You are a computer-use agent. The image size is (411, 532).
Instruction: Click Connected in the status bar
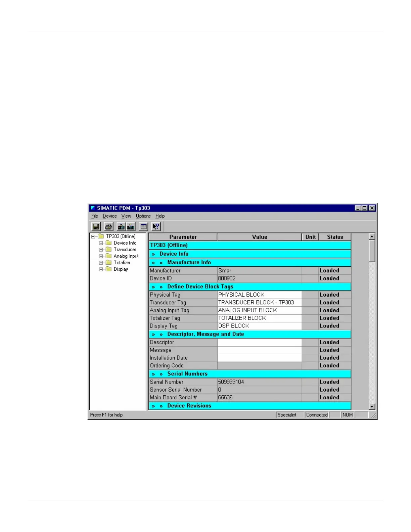tap(317, 415)
